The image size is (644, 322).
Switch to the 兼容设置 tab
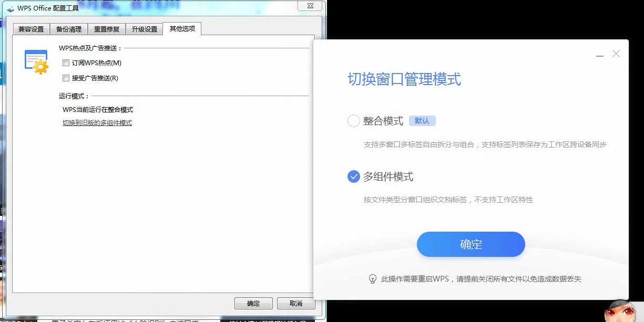[x=31, y=29]
